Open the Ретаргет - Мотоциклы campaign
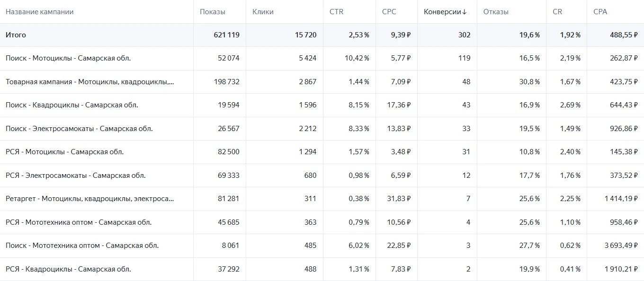The image size is (644, 281). pos(90,199)
